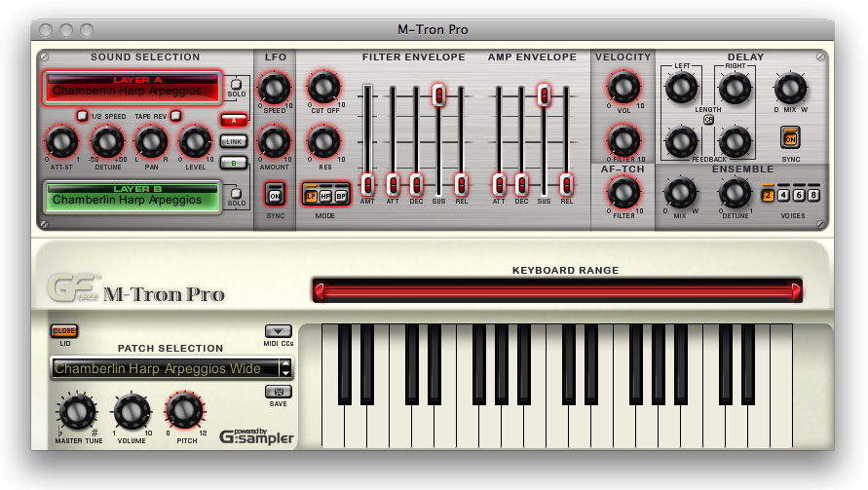The image size is (868, 490).
Task: Set ensemble voices to 6
Action: coord(798,195)
